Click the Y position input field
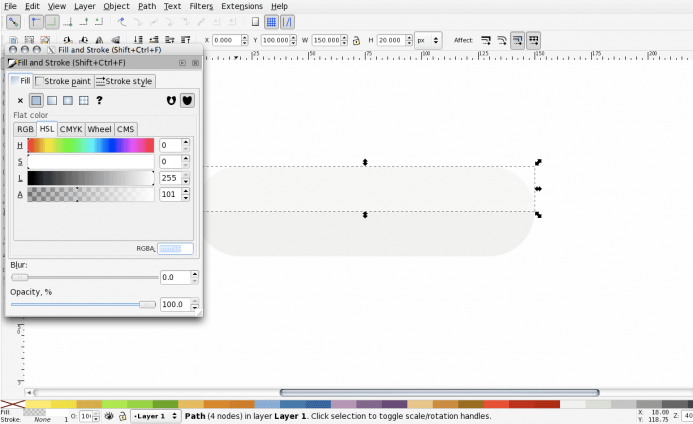The width and height of the screenshot is (693, 424). tap(276, 40)
